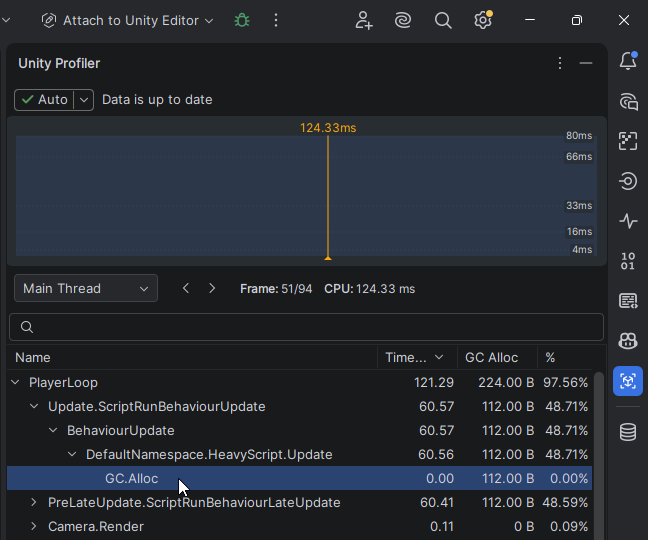Viewport: 648px width, 540px height.
Task: Click the pulse waveform icon in the sidebar
Action: [x=628, y=221]
